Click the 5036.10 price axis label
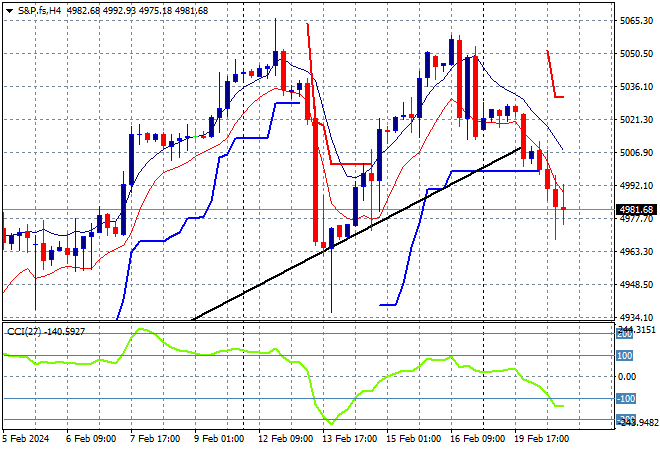 [636, 87]
